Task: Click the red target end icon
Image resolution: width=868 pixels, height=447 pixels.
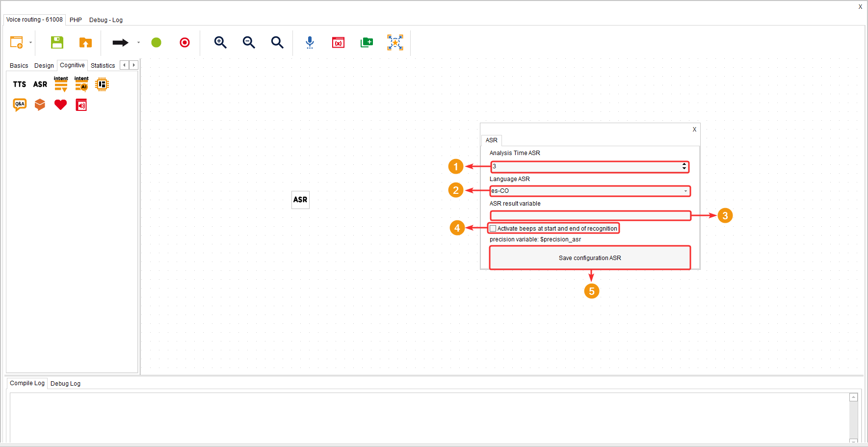Action: point(184,43)
